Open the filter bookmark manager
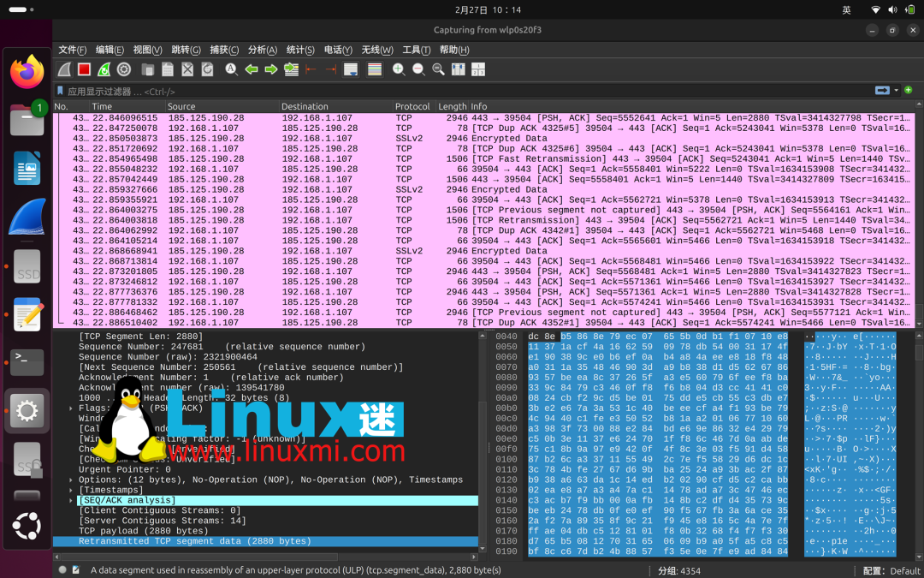The image size is (924, 578). click(x=60, y=91)
